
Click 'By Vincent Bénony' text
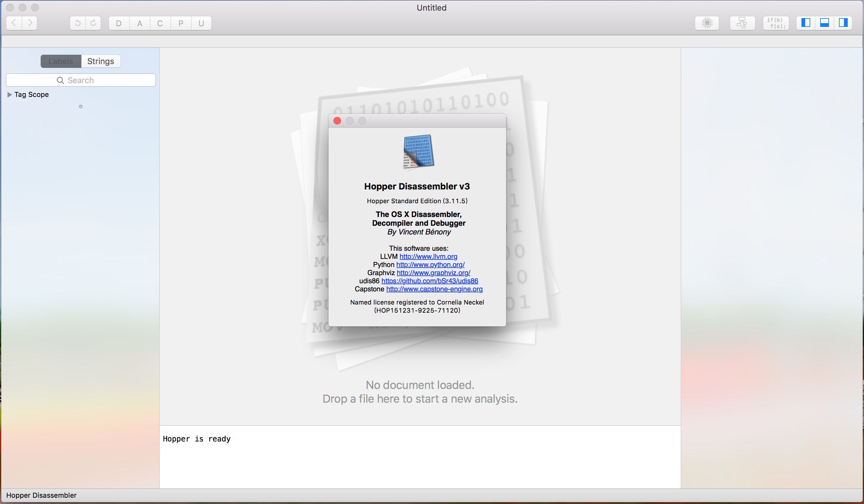(x=419, y=232)
